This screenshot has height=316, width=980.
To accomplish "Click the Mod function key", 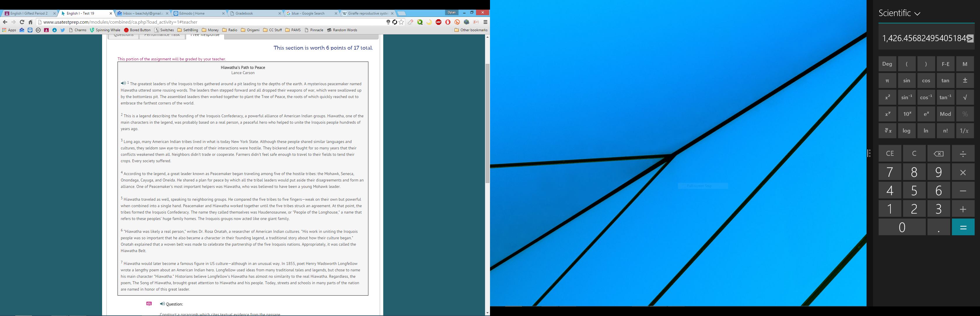I will (x=945, y=114).
